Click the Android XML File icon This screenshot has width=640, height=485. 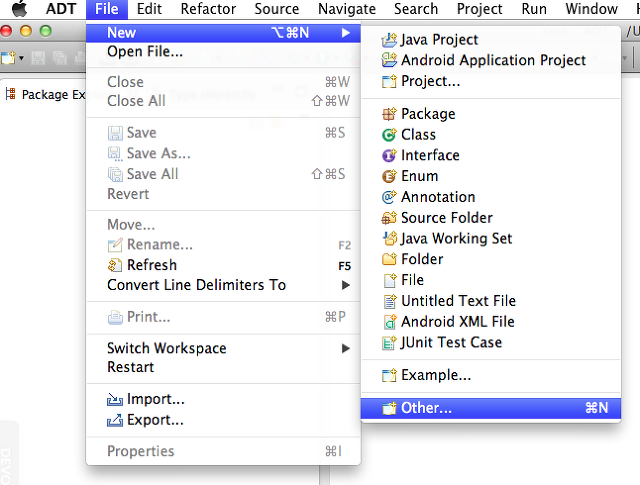click(390, 322)
